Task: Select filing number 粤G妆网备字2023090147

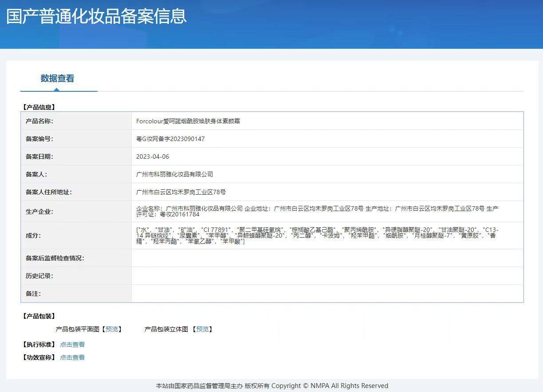Action: click(170, 139)
